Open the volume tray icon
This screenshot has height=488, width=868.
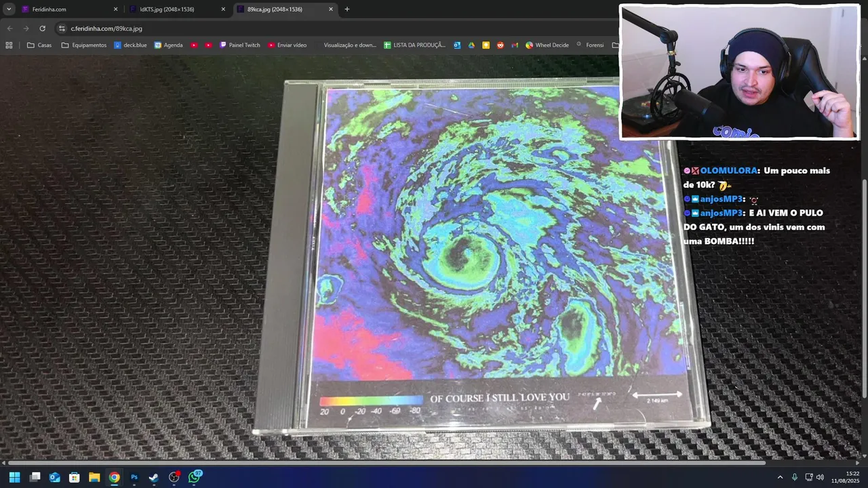[820, 477]
